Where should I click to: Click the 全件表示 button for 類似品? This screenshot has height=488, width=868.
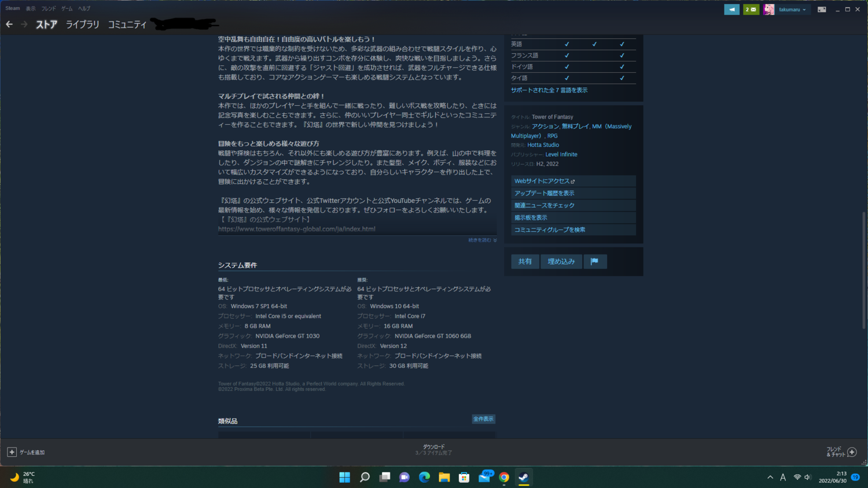484,419
